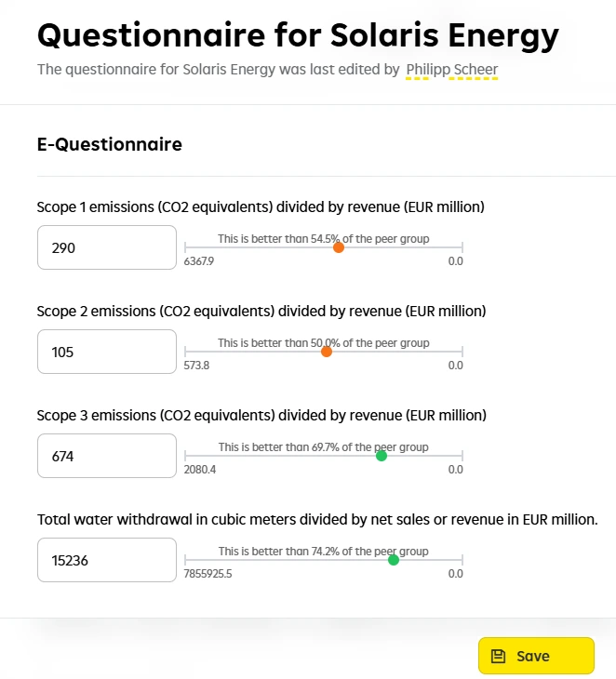Viewport: 616px width, 679px height.
Task: Click the Total water withdrawal question label
Action: coord(317,519)
